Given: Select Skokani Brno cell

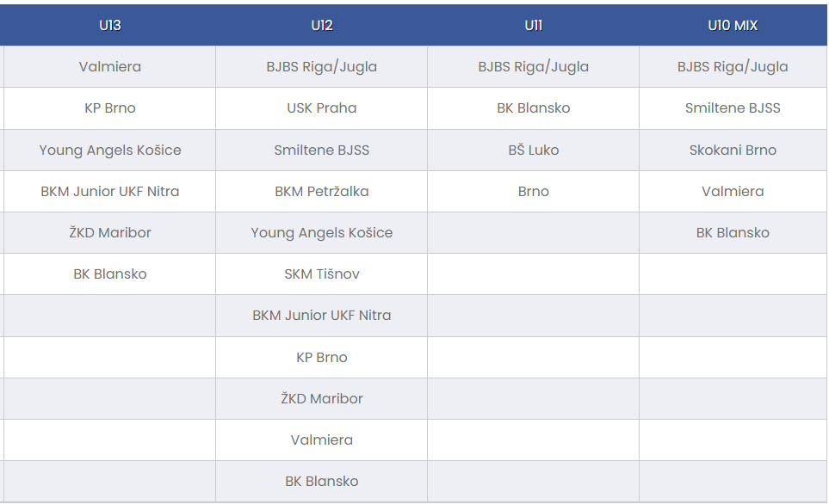Looking at the screenshot, I should pos(733,150).
